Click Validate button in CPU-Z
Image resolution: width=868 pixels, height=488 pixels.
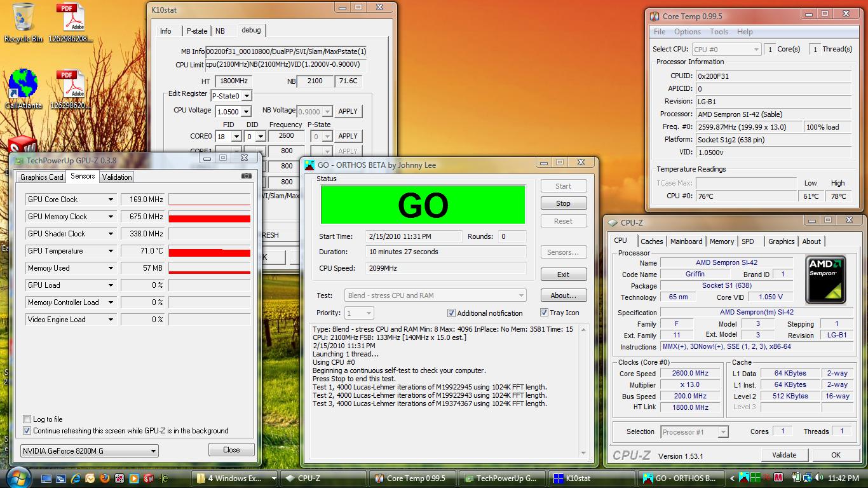pyautogui.click(x=784, y=455)
